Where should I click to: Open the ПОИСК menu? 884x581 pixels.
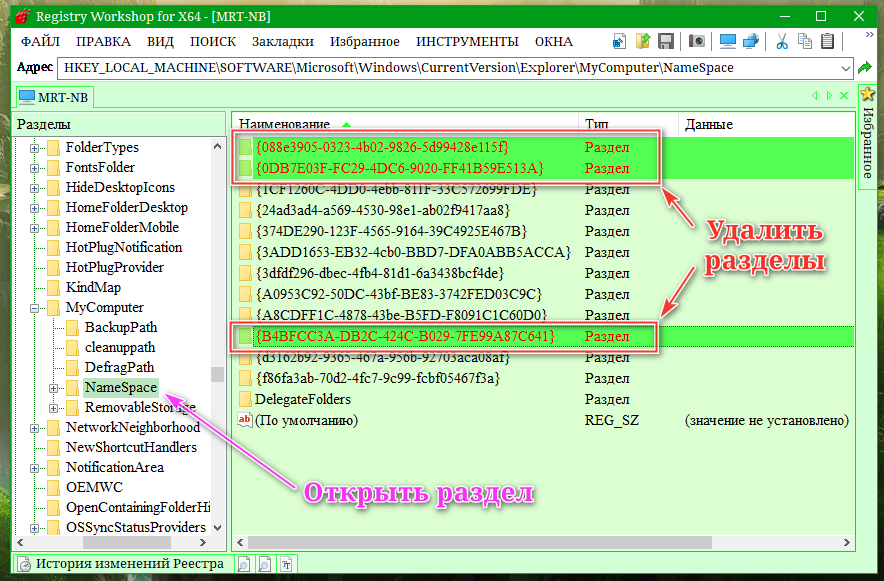pos(213,42)
